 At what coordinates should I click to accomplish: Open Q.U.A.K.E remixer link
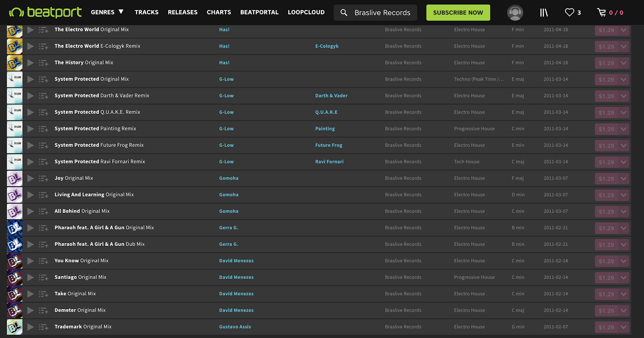[326, 112]
